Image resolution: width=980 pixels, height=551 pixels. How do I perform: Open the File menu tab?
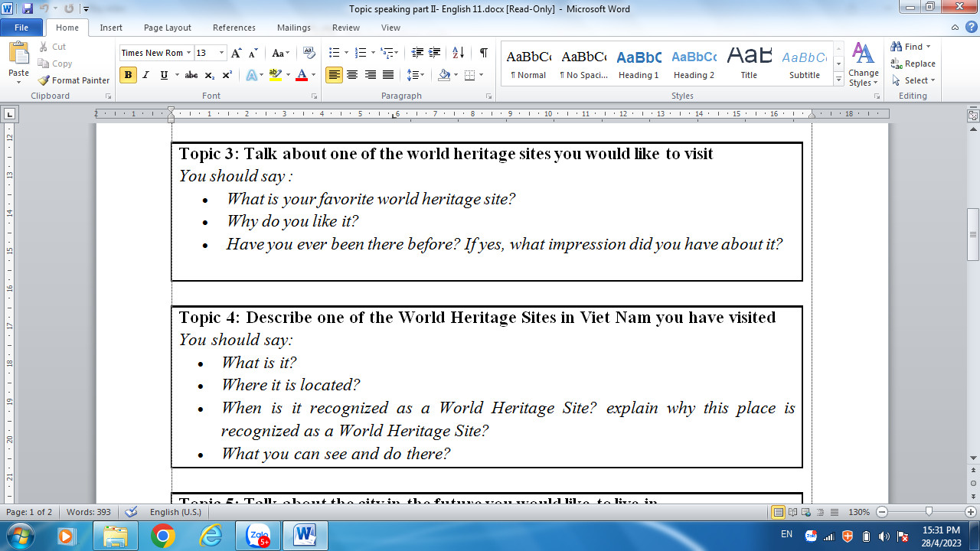click(x=21, y=28)
